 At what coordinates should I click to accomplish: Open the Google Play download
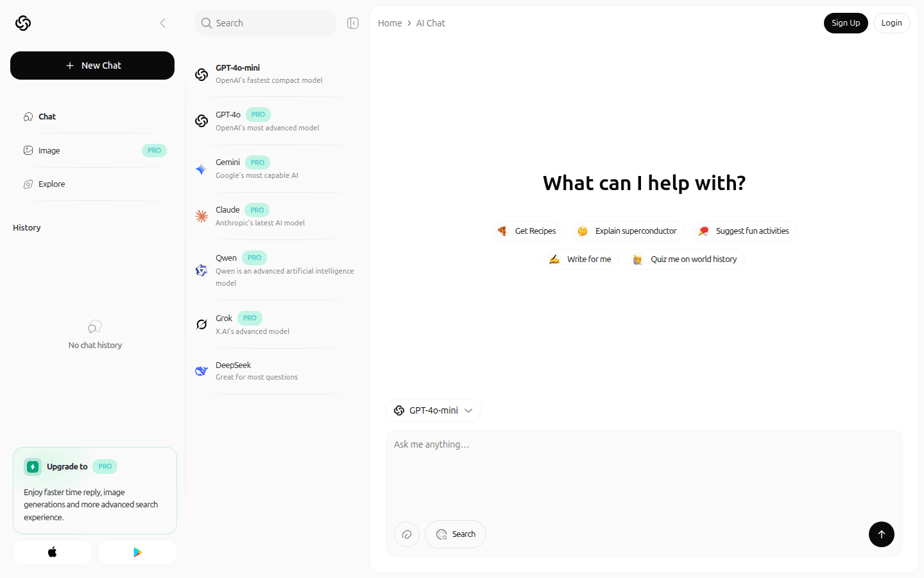click(137, 552)
